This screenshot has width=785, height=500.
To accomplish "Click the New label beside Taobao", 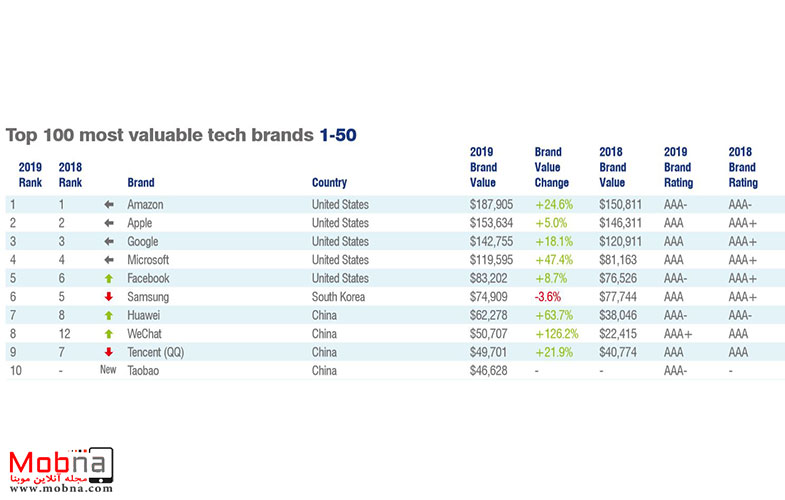I will pyautogui.click(x=108, y=370).
